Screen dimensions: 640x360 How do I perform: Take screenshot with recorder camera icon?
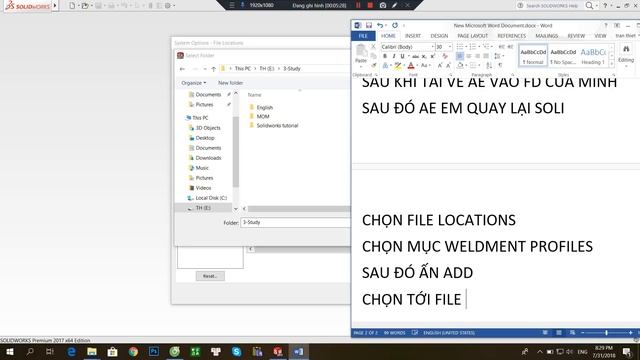(383, 5)
